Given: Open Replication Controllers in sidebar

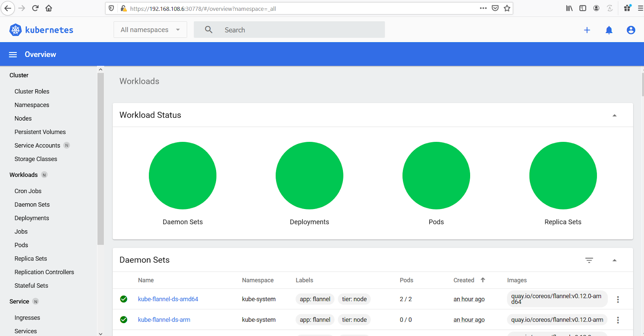Looking at the screenshot, I should (44, 272).
